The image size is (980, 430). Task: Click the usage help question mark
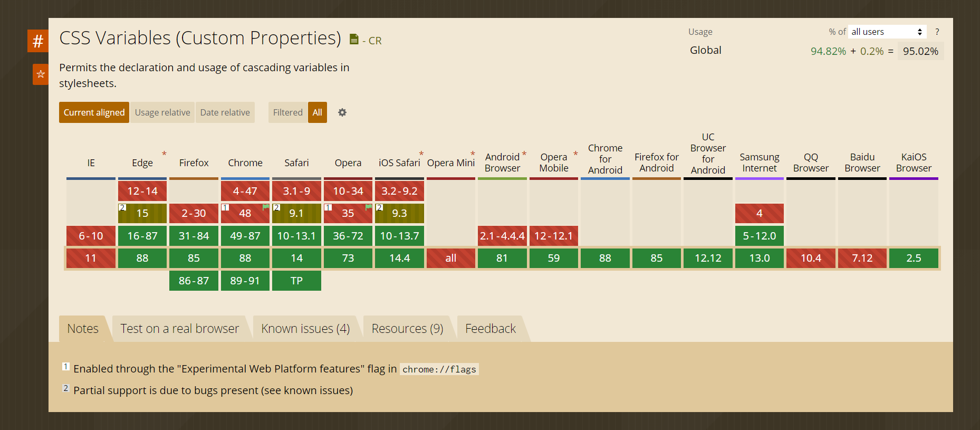point(937,32)
